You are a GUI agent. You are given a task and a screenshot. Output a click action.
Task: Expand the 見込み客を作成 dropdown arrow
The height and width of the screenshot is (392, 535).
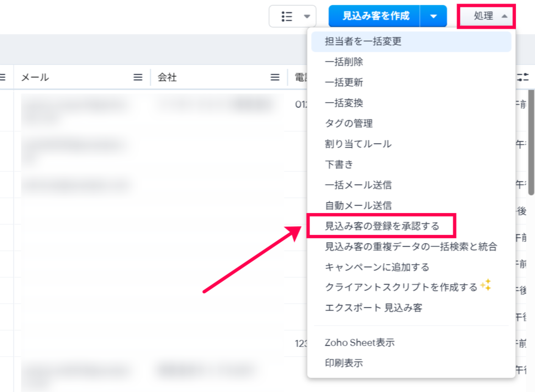(x=434, y=16)
